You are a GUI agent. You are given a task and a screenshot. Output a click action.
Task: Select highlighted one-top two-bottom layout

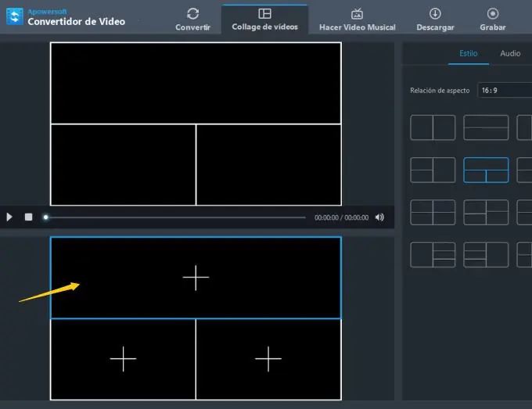coord(486,170)
